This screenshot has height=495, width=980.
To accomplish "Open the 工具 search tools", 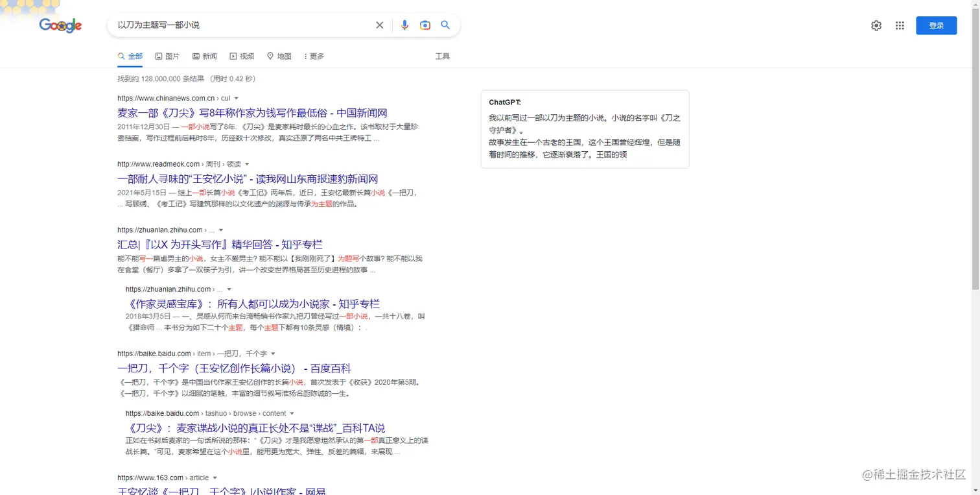I will 443,56.
